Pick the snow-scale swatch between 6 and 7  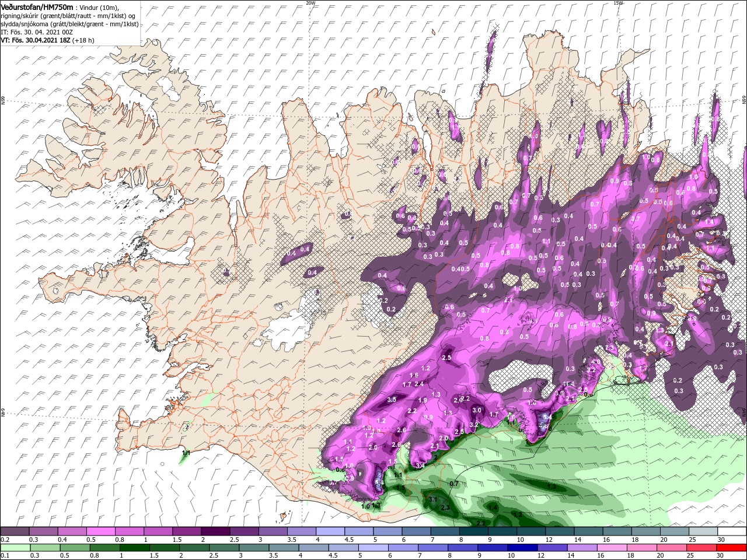pos(416,531)
